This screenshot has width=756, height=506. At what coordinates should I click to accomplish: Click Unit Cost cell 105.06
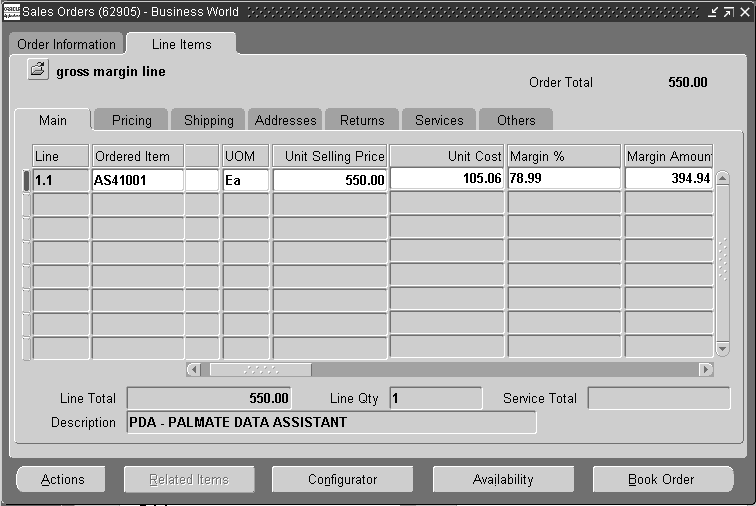446,178
